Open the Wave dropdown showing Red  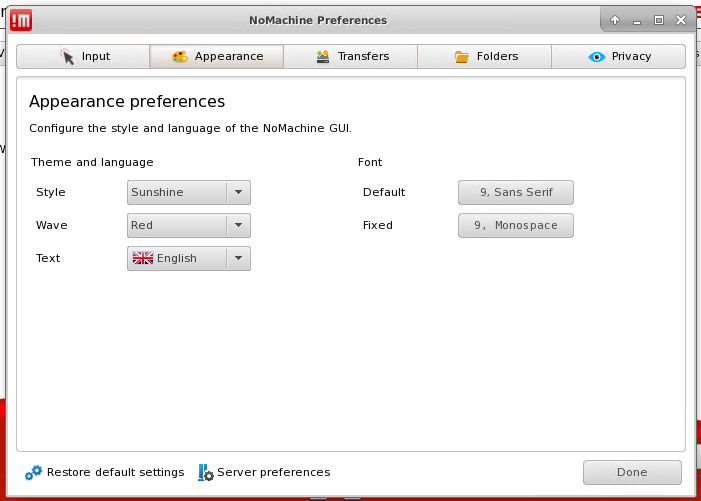[x=189, y=225]
